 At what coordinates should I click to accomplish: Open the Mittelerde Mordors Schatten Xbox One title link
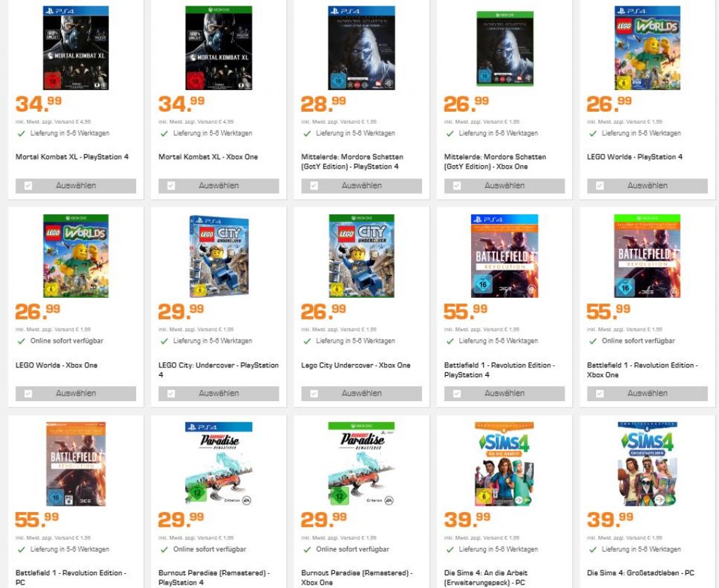click(x=494, y=162)
